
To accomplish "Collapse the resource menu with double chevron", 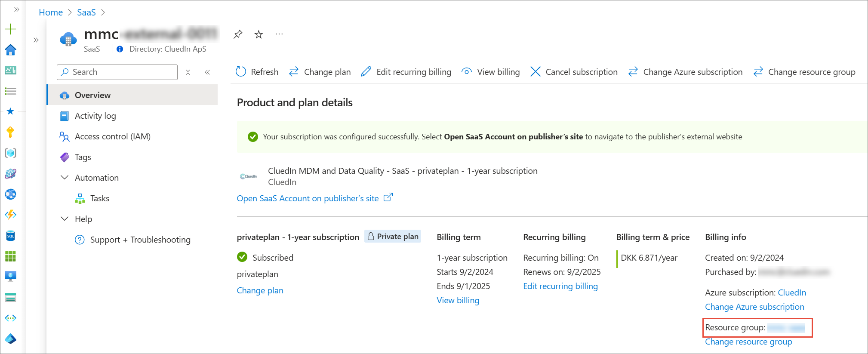I will 207,72.
